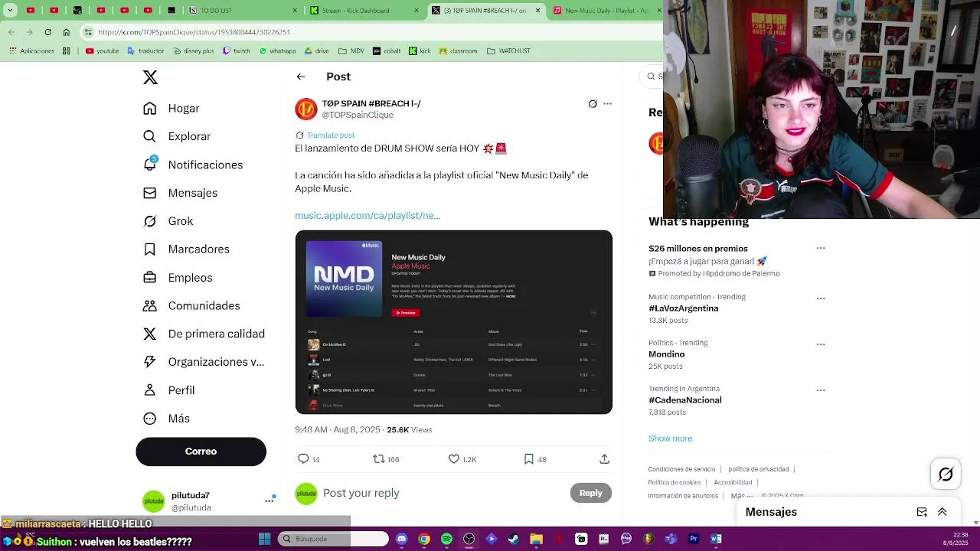This screenshot has height=551, width=980.
Task: Open Mensajes in the sidebar
Action: [181, 193]
